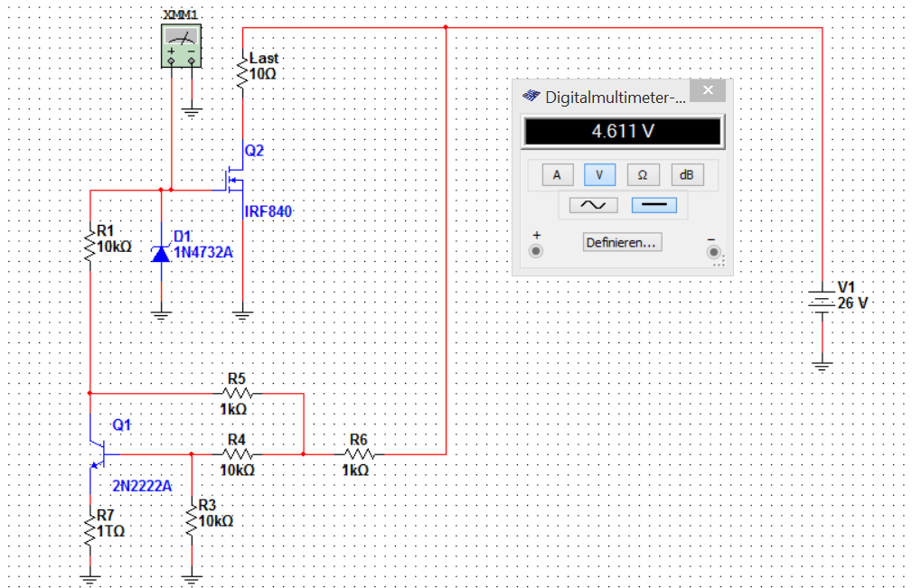Switch multimeter to dB mode

tap(687, 175)
